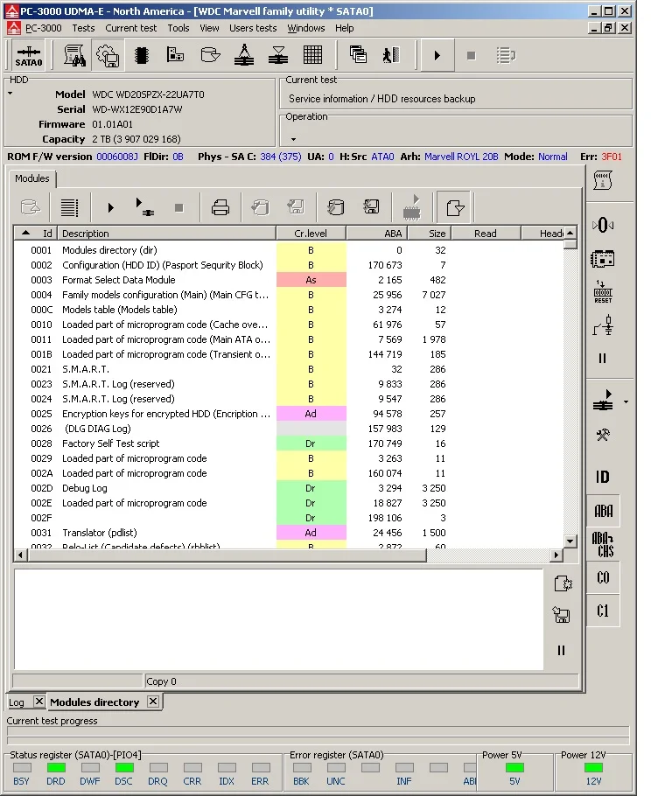The width and height of the screenshot is (672, 796).
Task: Stop test with main toolbar stop button
Action: pos(471,55)
